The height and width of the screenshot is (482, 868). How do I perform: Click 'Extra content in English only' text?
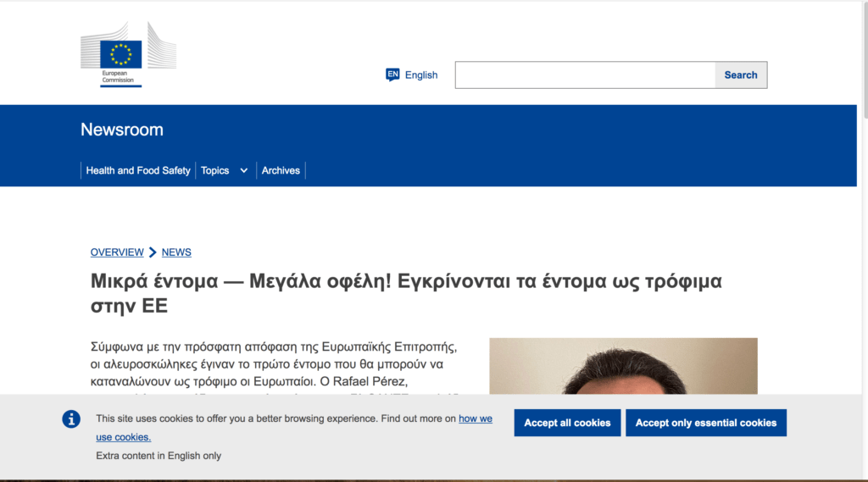159,456
